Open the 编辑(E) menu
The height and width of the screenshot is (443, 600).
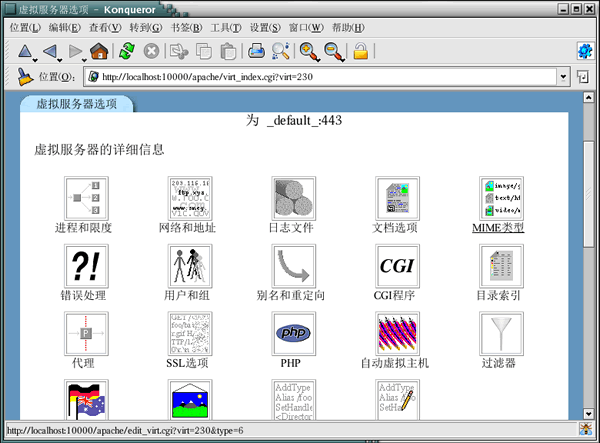coord(65,28)
